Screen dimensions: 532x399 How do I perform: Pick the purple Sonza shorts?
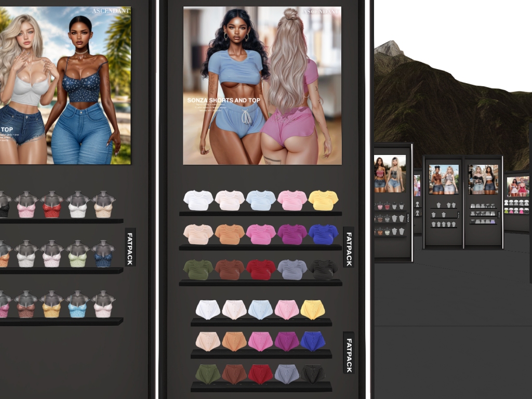[286, 341]
